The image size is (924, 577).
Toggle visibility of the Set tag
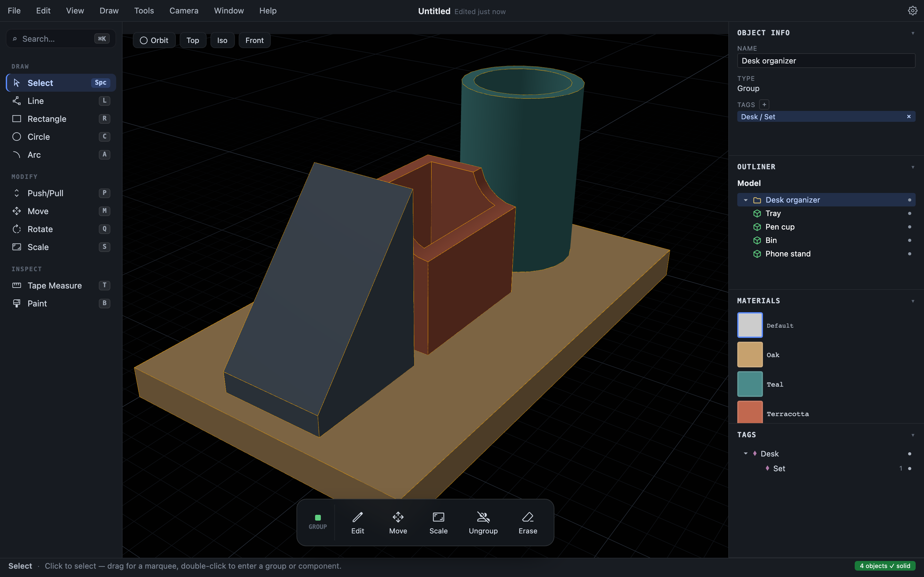point(910,469)
